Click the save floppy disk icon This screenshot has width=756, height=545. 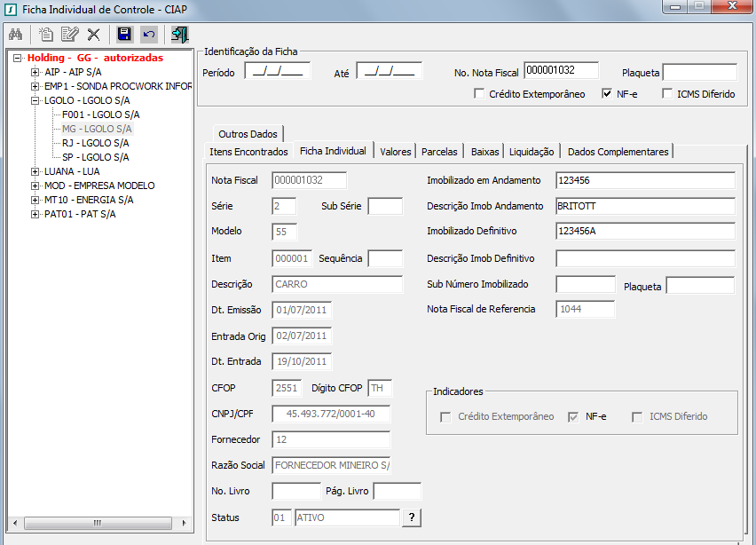[x=124, y=35]
